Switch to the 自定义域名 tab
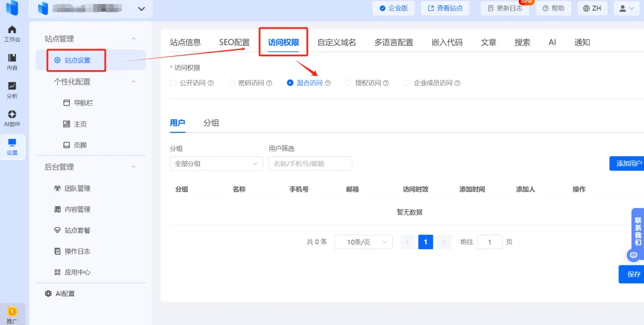 click(x=336, y=42)
